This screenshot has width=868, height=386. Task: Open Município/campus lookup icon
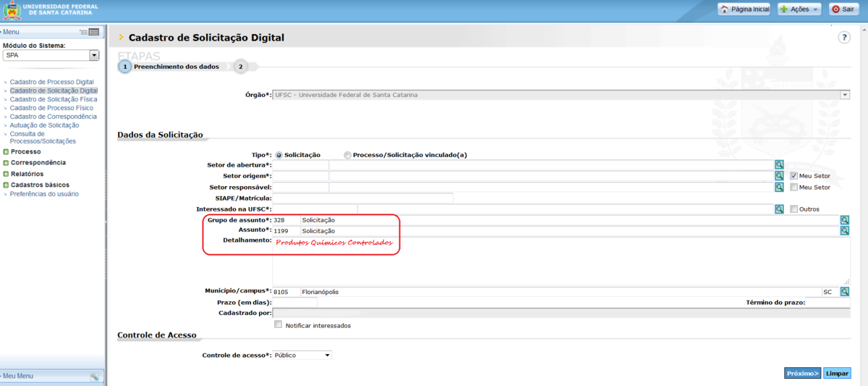pos(844,292)
